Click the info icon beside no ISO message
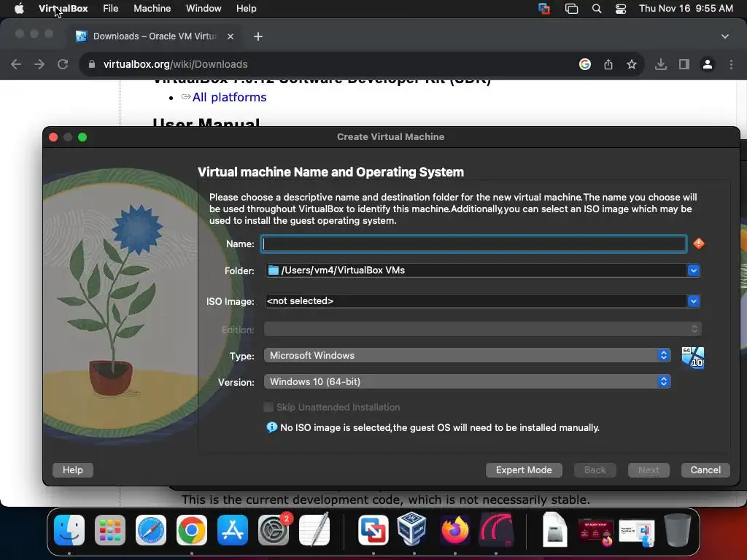Image resolution: width=747 pixels, height=560 pixels. click(x=271, y=427)
